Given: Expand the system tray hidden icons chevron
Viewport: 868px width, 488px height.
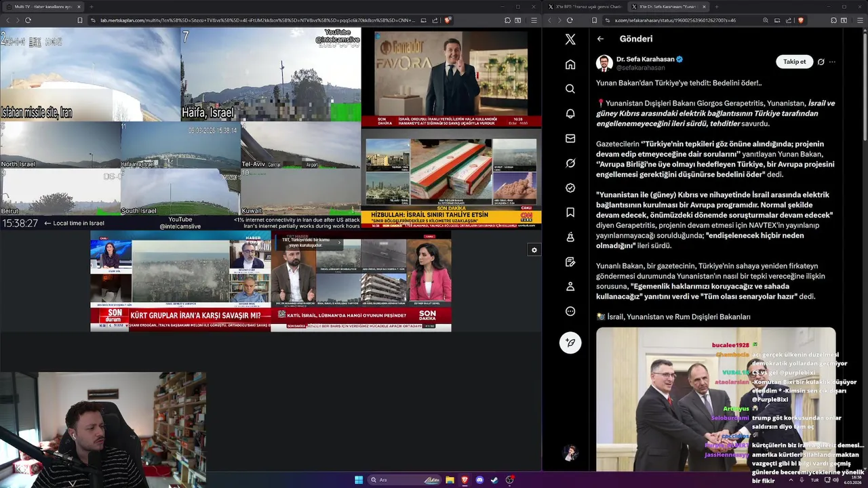Looking at the screenshot, I should [x=790, y=480].
